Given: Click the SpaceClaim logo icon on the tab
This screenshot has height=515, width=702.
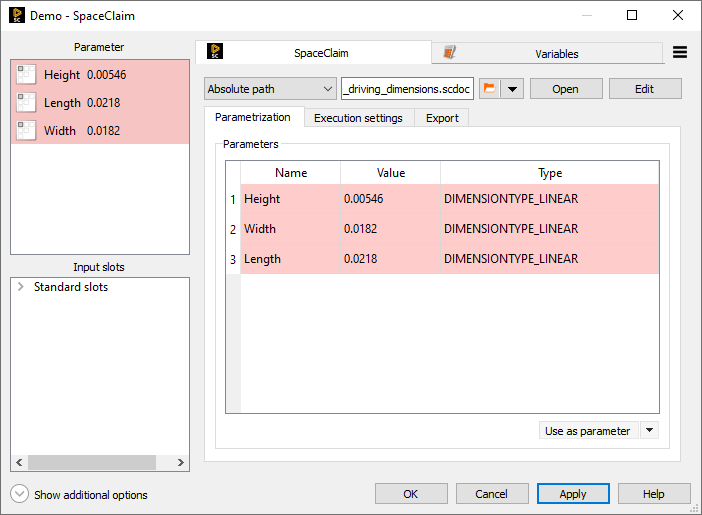Looking at the screenshot, I should (215, 52).
